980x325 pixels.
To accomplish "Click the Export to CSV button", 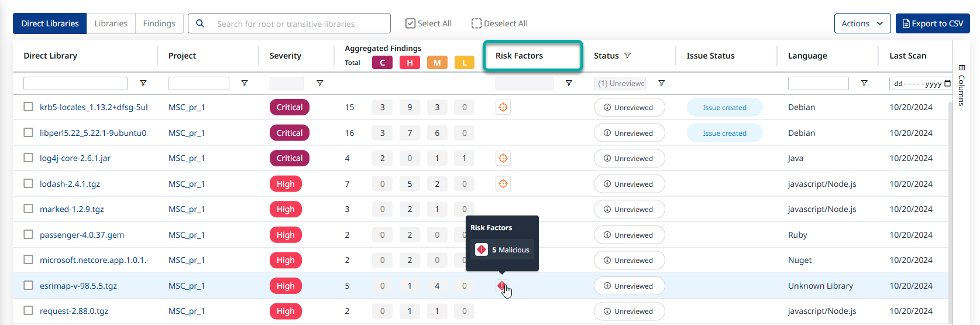I will [x=933, y=23].
